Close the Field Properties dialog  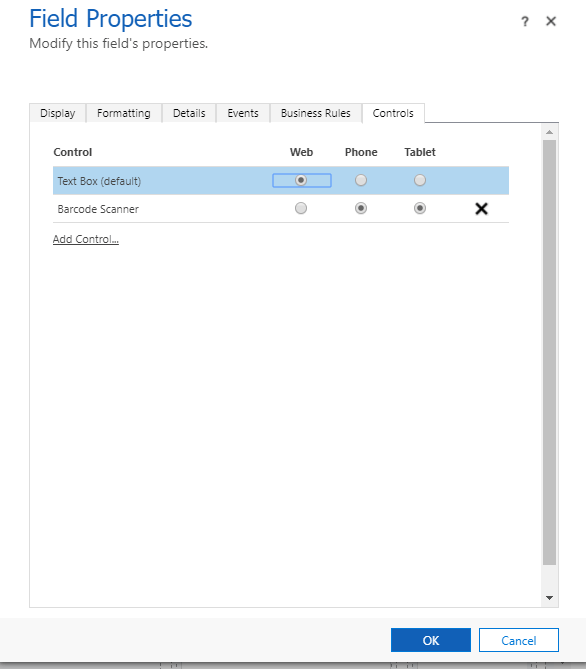(x=551, y=21)
